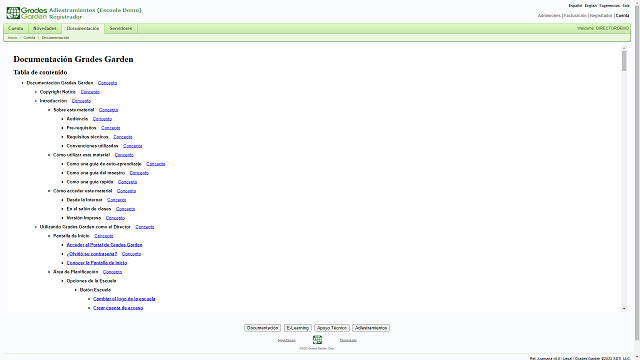
Task: Click the E-Learning footer button
Action: (x=298, y=328)
